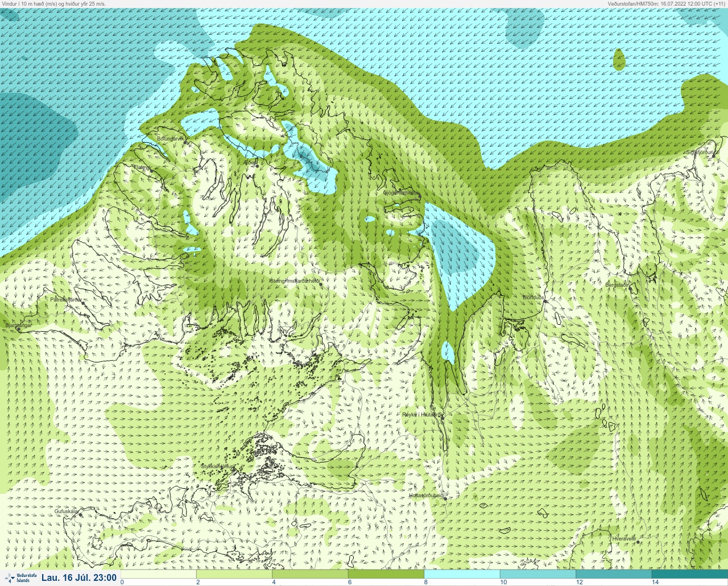Click the legend scale value '14'
This screenshot has height=586, width=728.
(655, 582)
